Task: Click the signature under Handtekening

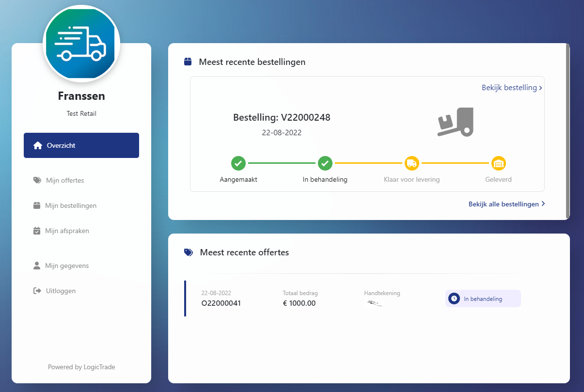Action: [374, 304]
